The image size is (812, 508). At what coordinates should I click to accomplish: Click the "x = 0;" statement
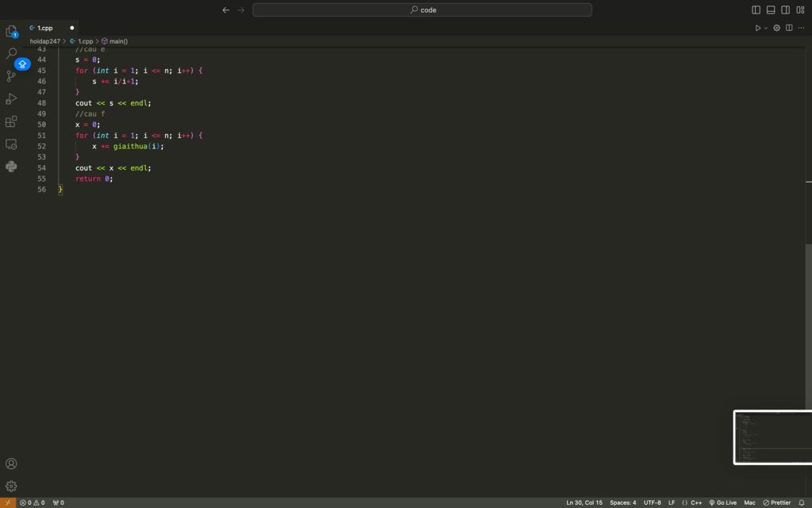(87, 125)
